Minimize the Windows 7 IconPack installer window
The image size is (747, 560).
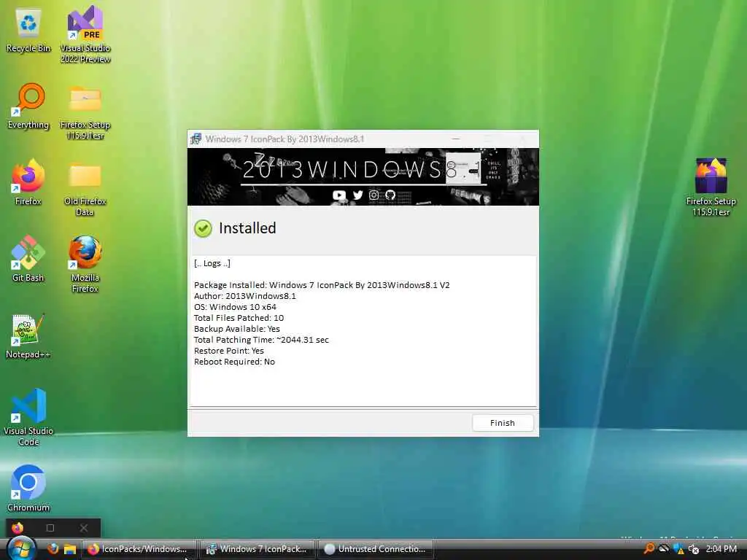click(x=456, y=139)
